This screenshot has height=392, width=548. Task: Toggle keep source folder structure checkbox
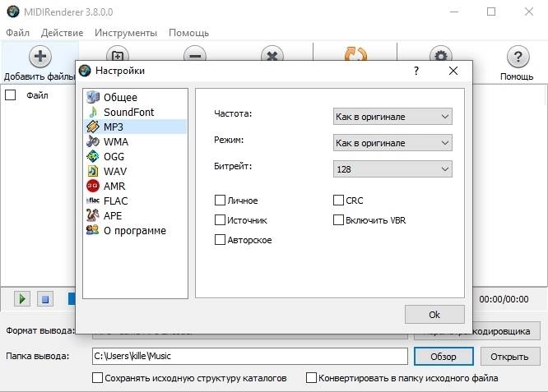tap(98, 378)
